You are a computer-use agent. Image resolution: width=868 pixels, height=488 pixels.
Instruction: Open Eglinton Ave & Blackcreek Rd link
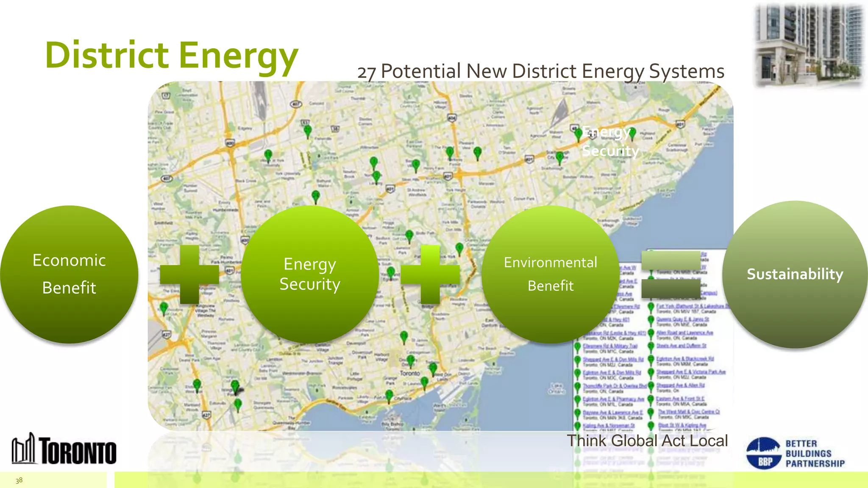coord(685,359)
